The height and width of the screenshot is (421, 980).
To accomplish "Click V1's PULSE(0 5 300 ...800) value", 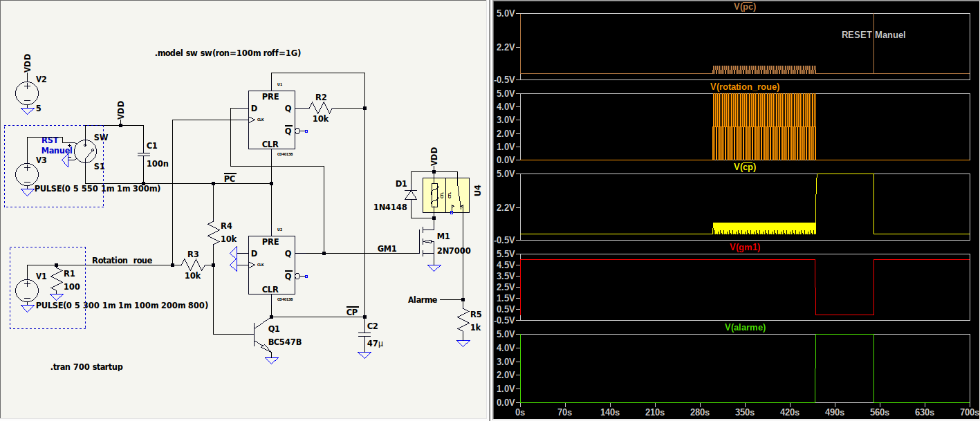I will coord(122,305).
